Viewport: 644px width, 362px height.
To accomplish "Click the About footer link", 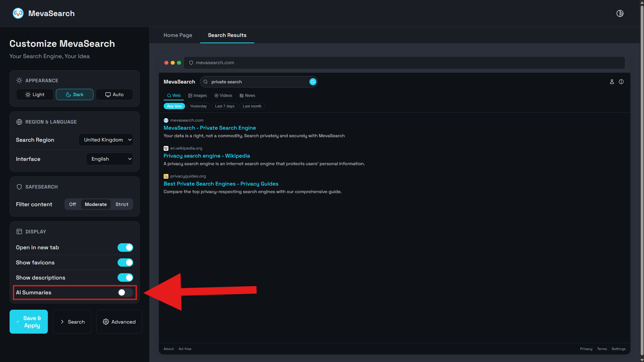I will click(x=169, y=349).
